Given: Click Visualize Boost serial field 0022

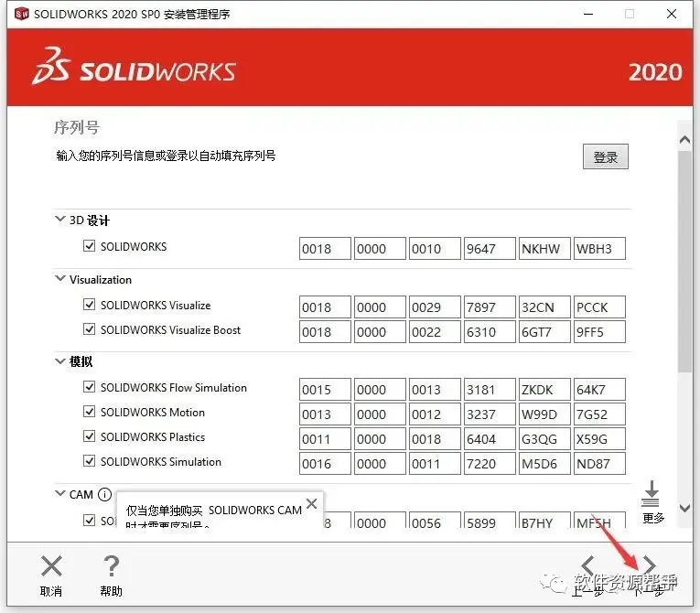Looking at the screenshot, I should [435, 332].
